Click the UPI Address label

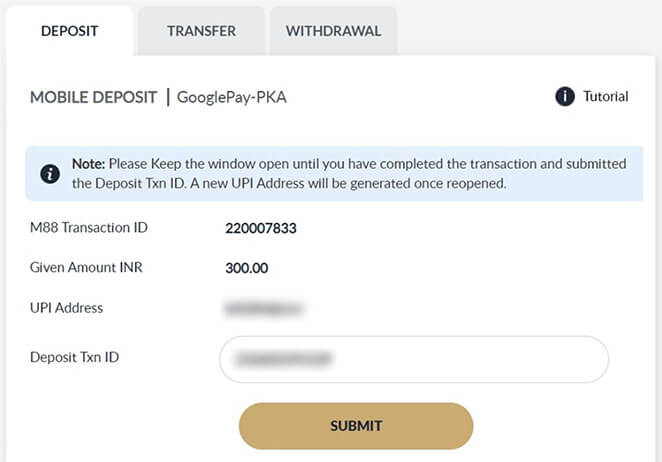pyautogui.click(x=67, y=308)
